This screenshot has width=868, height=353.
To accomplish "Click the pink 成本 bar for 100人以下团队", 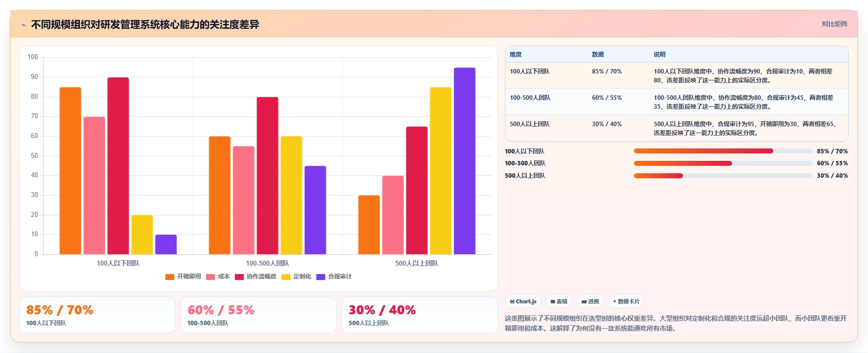I will (x=94, y=186).
